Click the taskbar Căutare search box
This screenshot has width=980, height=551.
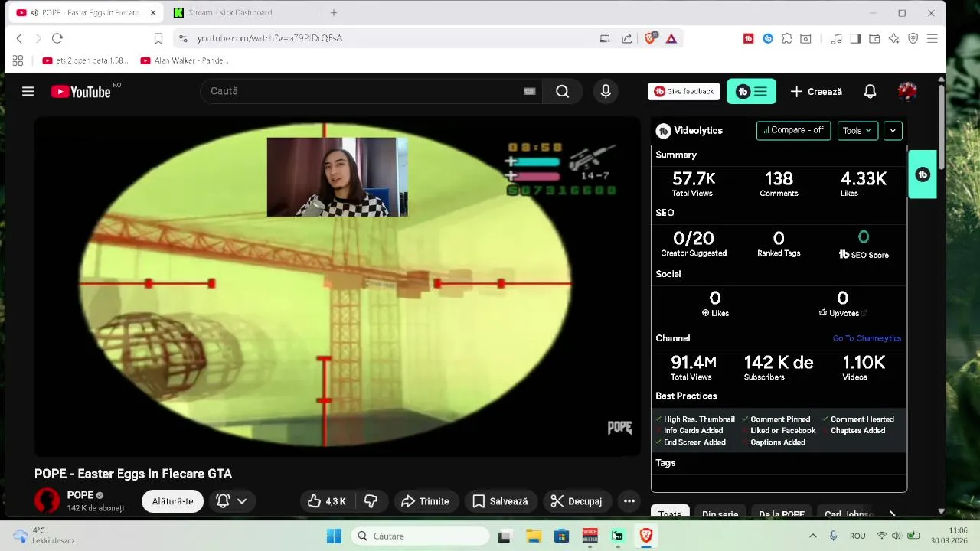pyautogui.click(x=420, y=536)
